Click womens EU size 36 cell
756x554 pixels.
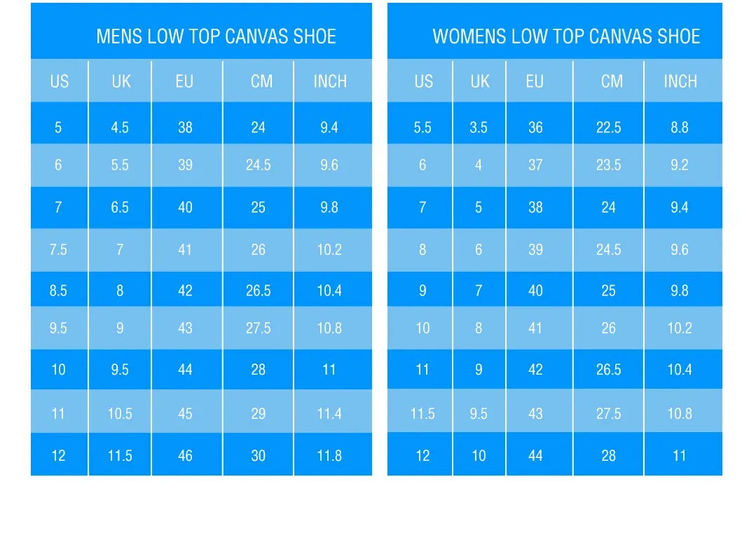[x=535, y=127]
